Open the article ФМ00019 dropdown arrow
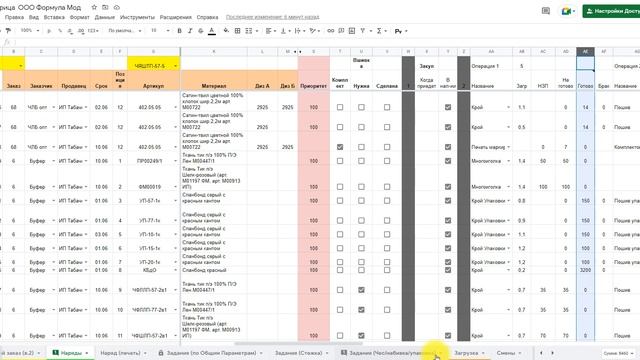Image resolution: width=640 pixels, height=360 pixels. (176, 187)
